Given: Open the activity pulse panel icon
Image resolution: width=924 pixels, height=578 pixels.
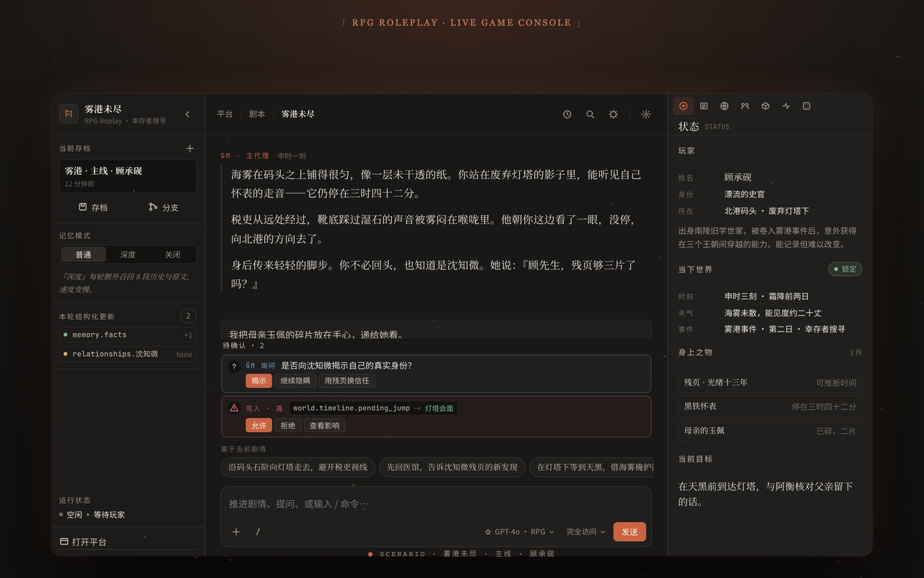Looking at the screenshot, I should pyautogui.click(x=786, y=106).
